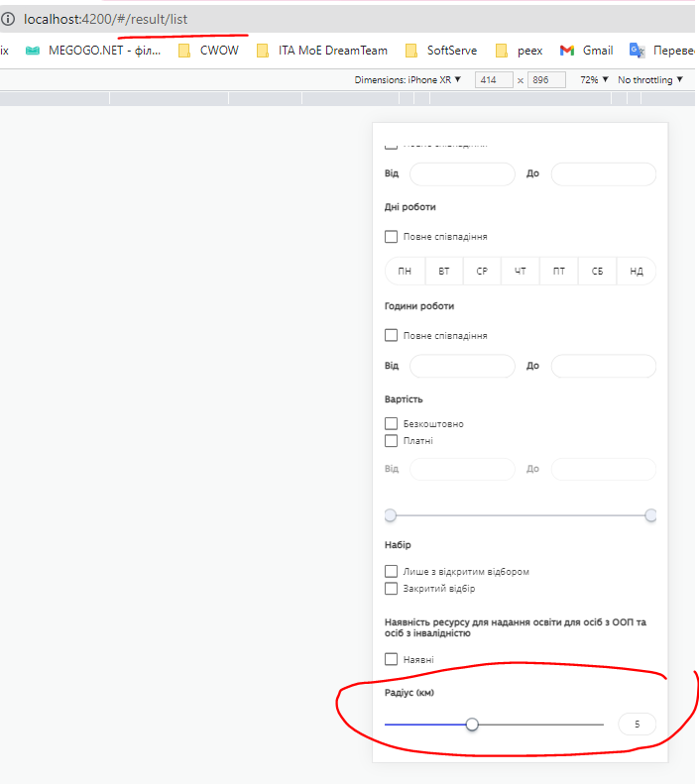Edit the device width field 414

(494, 80)
